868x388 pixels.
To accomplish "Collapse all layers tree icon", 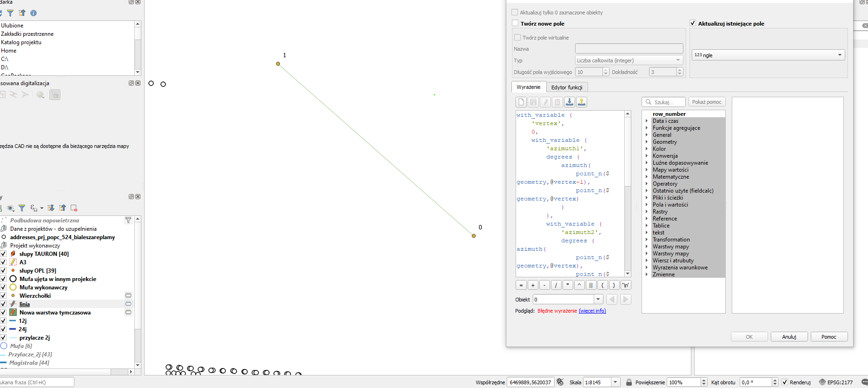I will [x=62, y=208].
